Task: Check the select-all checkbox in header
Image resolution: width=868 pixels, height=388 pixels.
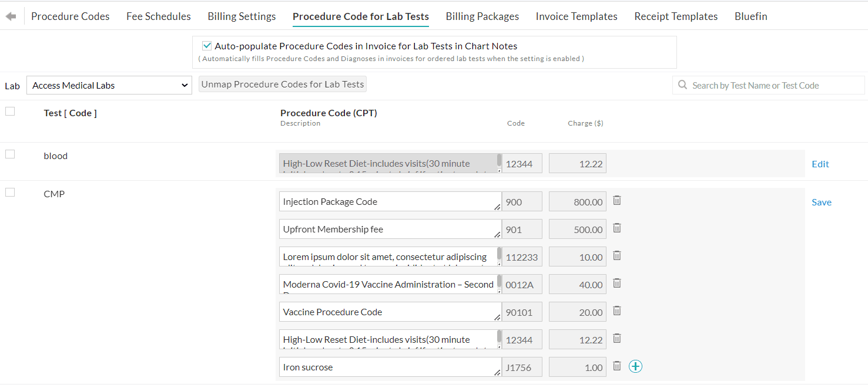Action: (9, 110)
